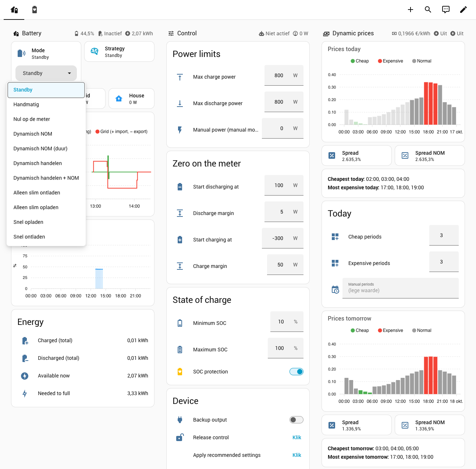
Task: Toggle Expensive series in Prices today legend
Action: click(391, 61)
